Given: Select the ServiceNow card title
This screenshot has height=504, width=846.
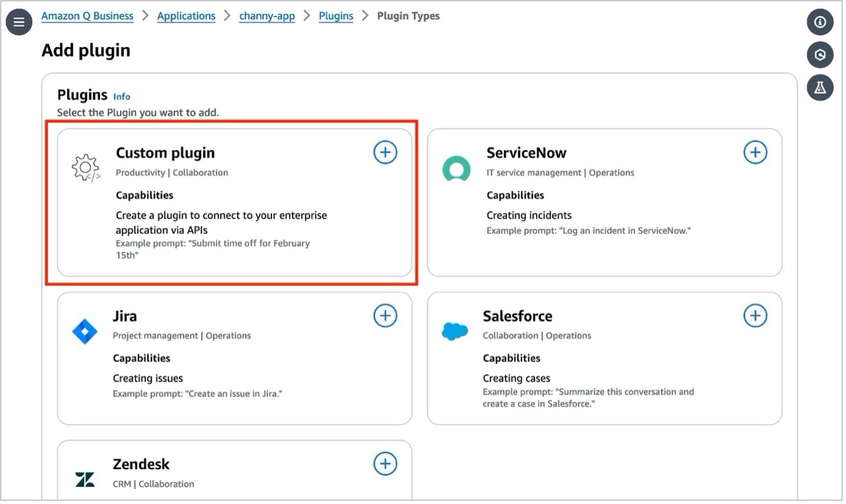Looking at the screenshot, I should (x=526, y=153).
